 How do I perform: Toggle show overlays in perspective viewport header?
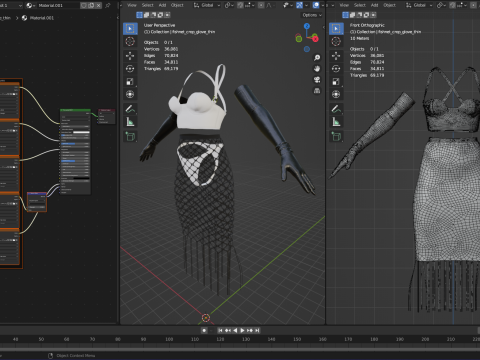316,5
